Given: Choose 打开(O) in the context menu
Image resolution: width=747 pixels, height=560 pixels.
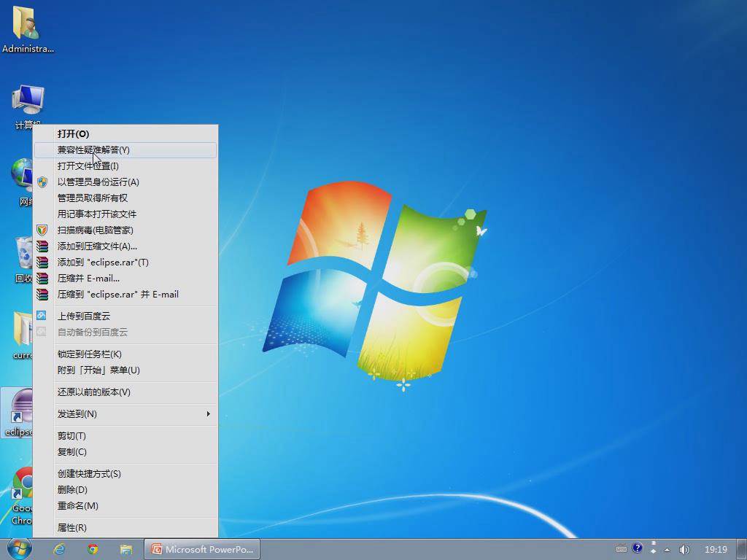Looking at the screenshot, I should coord(125,134).
